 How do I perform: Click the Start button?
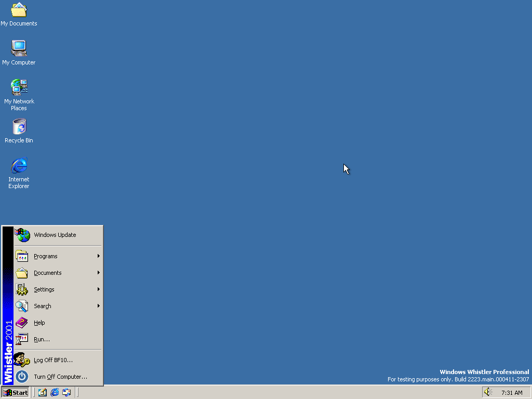coord(16,393)
